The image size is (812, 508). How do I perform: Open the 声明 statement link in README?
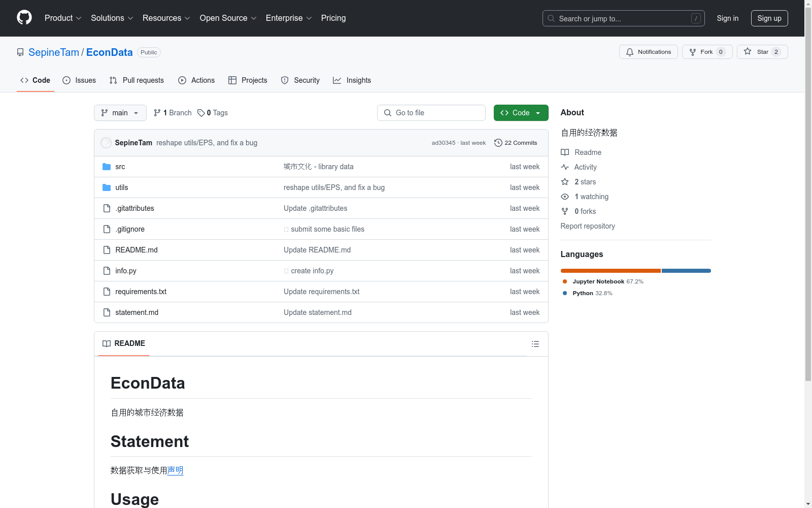[x=176, y=470]
